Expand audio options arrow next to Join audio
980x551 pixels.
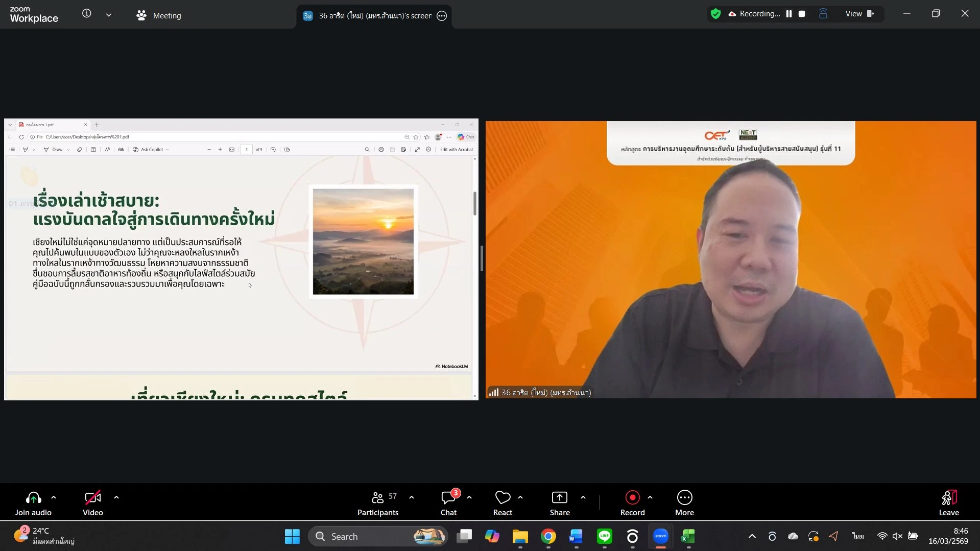point(54,497)
